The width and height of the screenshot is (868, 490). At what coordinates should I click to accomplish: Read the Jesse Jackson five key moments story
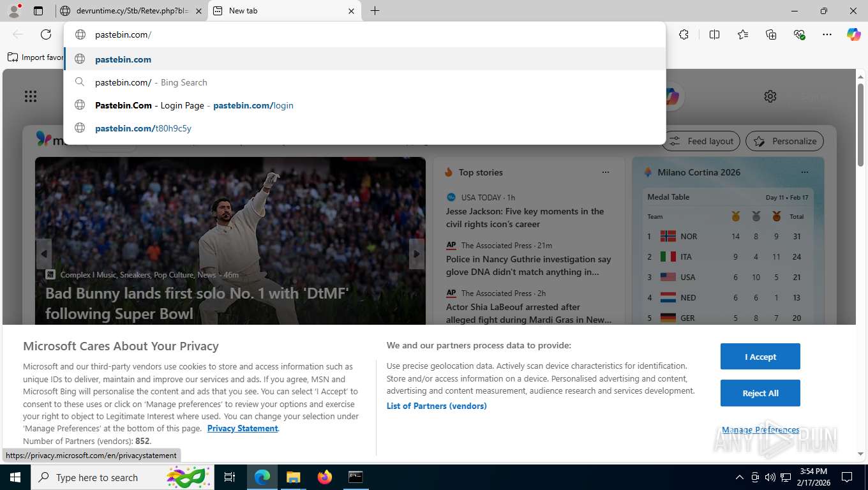525,218
